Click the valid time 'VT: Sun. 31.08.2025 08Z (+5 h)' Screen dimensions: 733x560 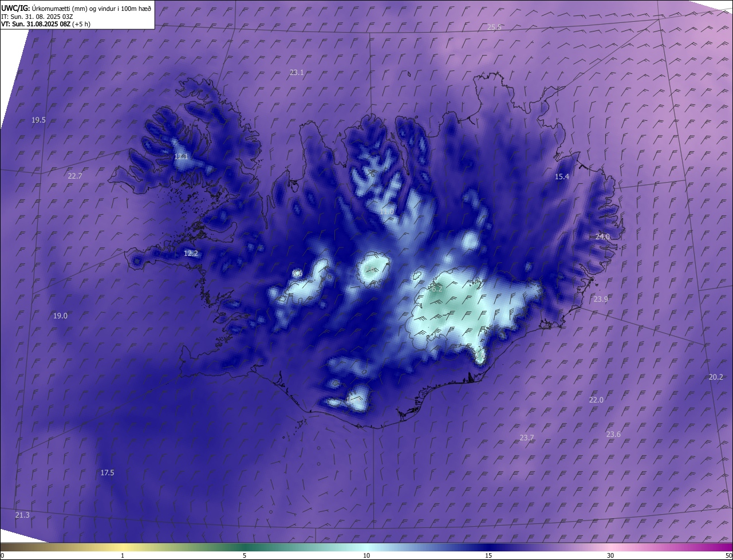46,24
